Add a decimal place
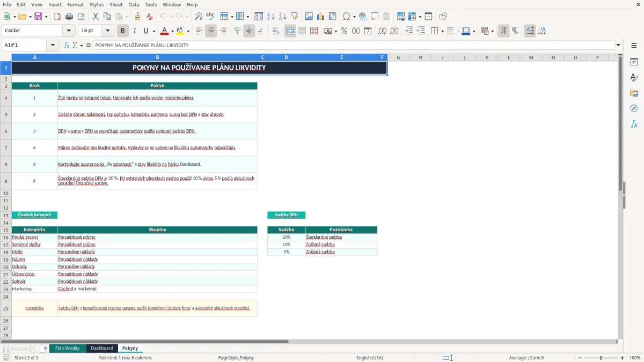 [x=383, y=31]
